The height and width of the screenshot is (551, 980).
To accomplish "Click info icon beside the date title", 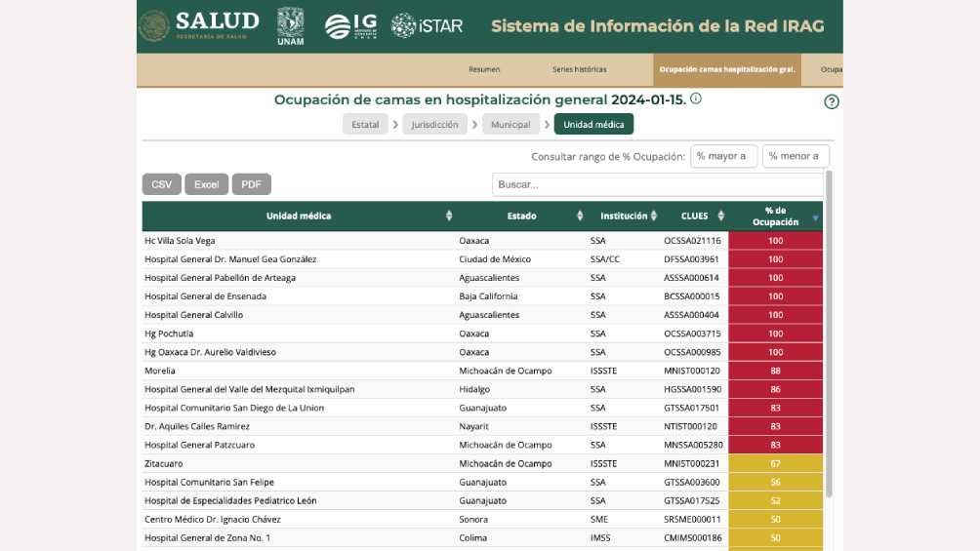I will pyautogui.click(x=696, y=99).
